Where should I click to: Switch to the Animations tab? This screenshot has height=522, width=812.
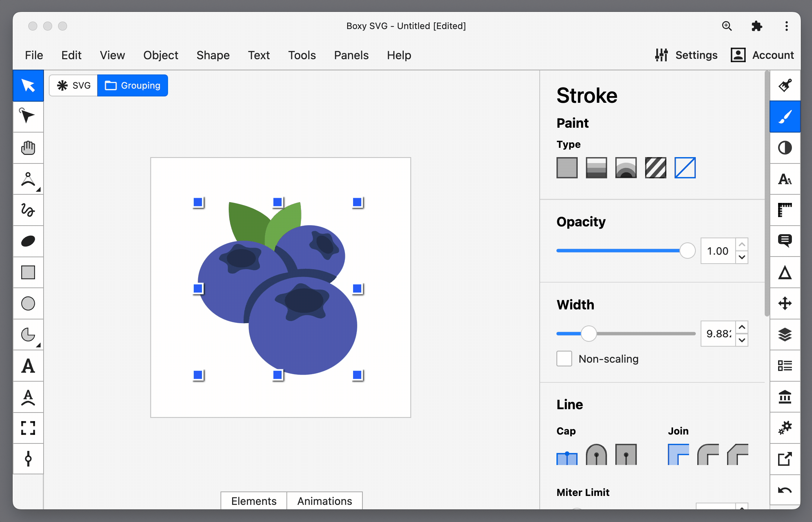324,501
